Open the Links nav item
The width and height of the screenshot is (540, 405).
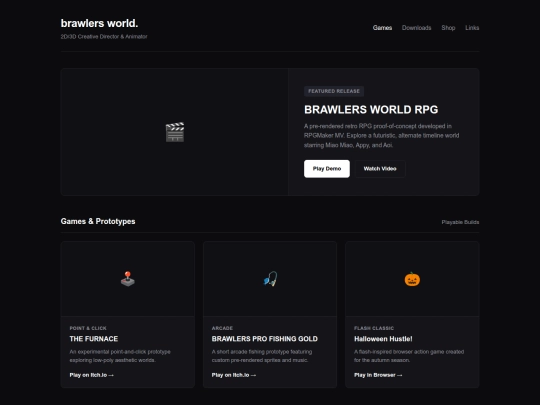point(472,28)
